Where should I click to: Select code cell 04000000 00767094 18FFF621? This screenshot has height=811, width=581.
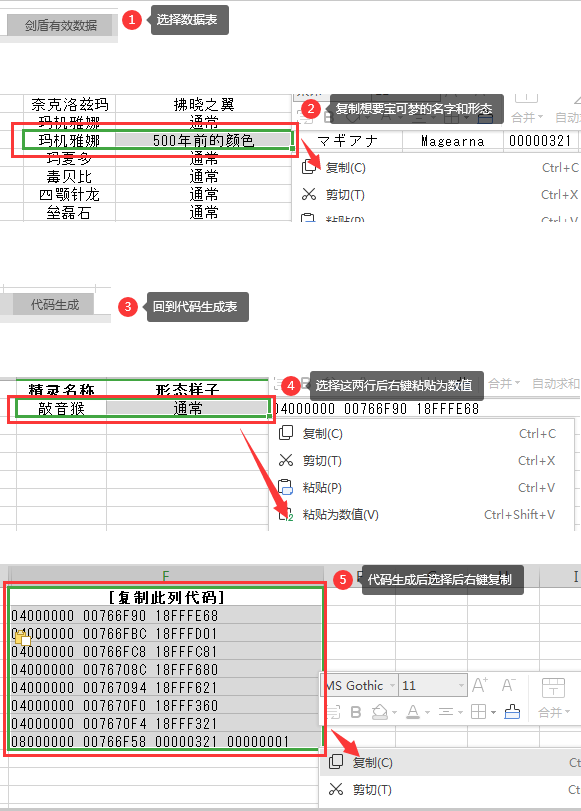click(x=166, y=688)
